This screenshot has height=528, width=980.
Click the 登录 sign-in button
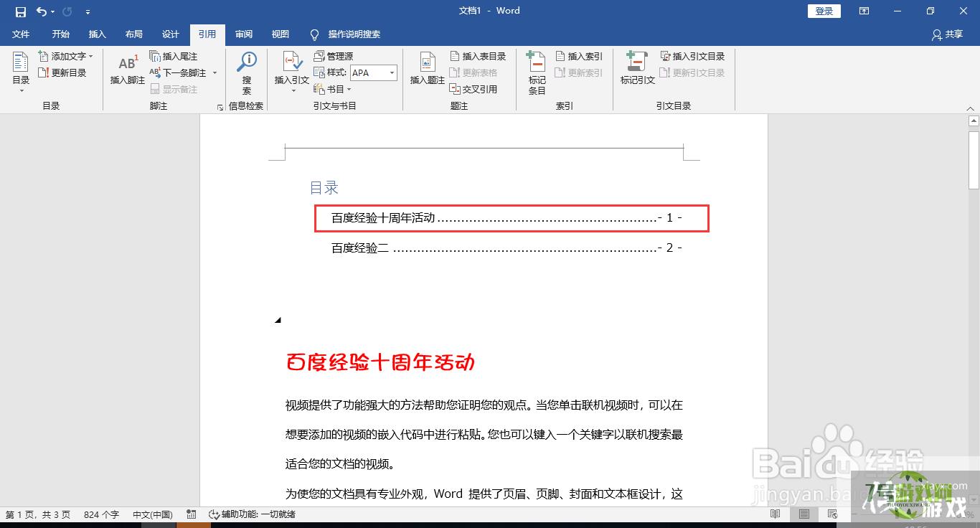[x=824, y=11]
